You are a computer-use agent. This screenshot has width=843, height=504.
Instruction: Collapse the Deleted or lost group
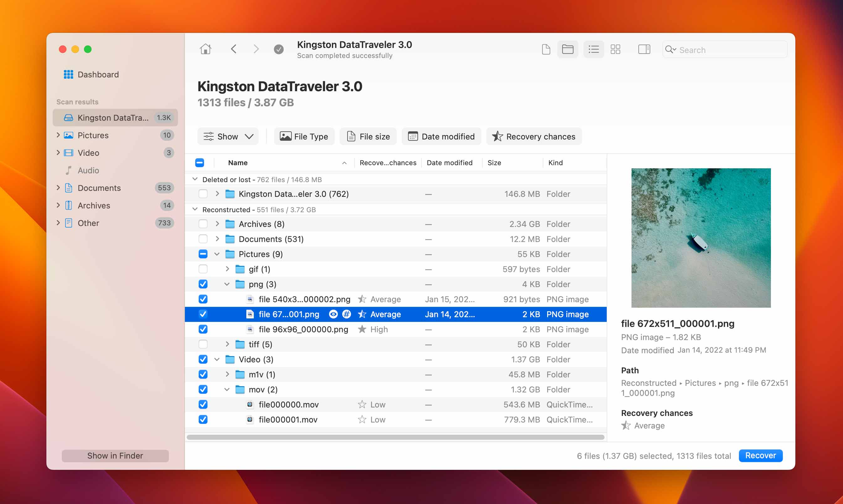[x=195, y=179]
